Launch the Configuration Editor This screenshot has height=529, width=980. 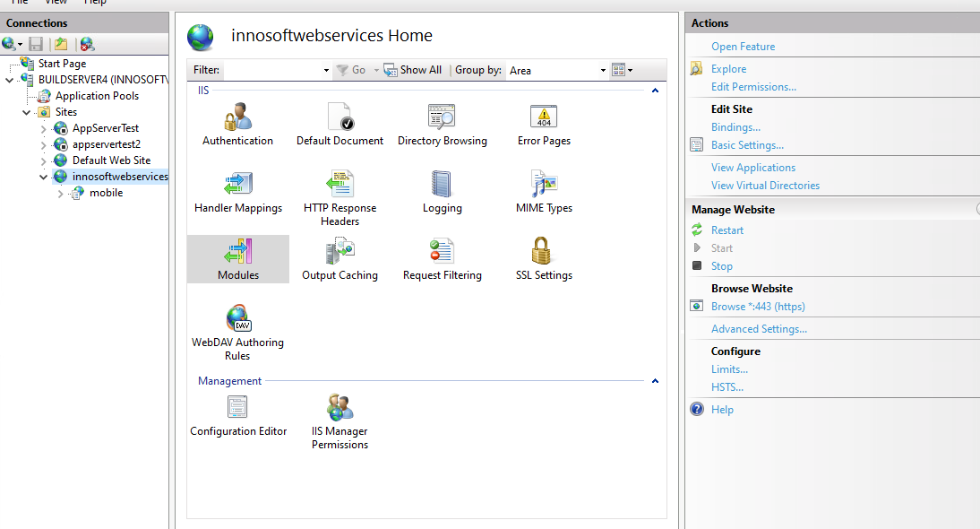pos(237,412)
